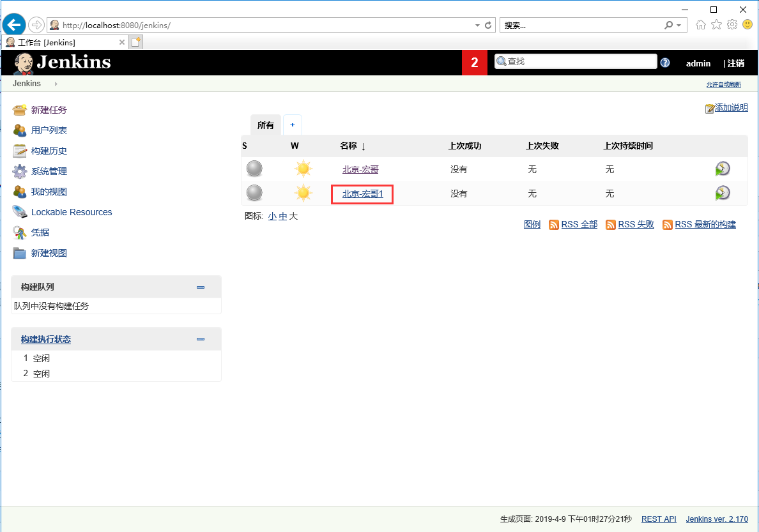
Task: Click the 注销 logout link
Action: pos(736,63)
